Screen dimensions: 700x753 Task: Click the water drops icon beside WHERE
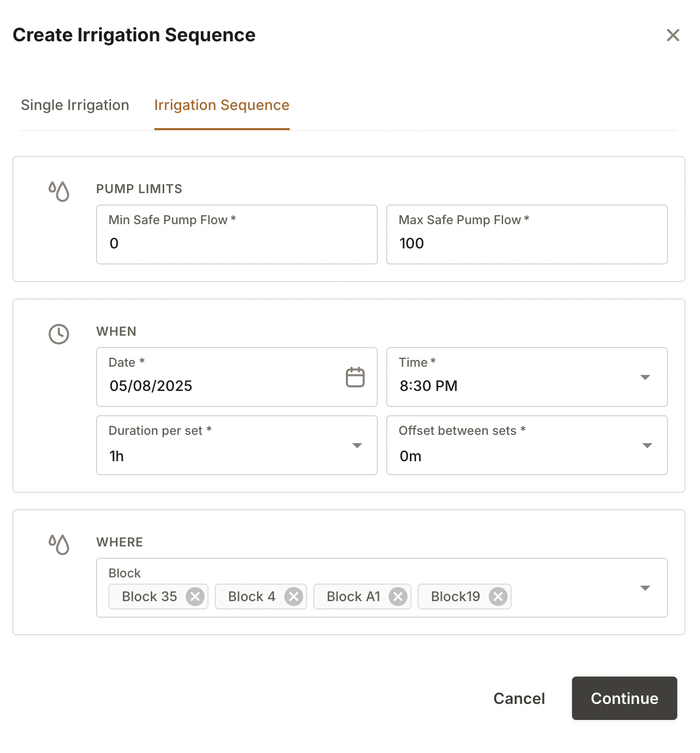59,544
